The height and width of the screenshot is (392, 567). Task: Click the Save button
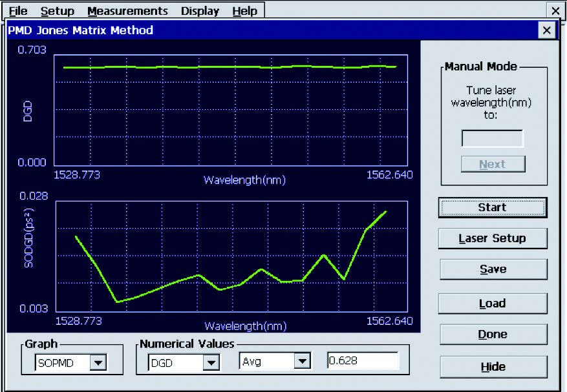pyautogui.click(x=493, y=269)
